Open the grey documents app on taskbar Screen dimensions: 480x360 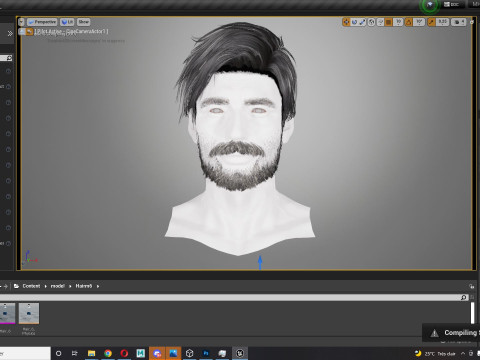pyautogui.click(x=222, y=353)
